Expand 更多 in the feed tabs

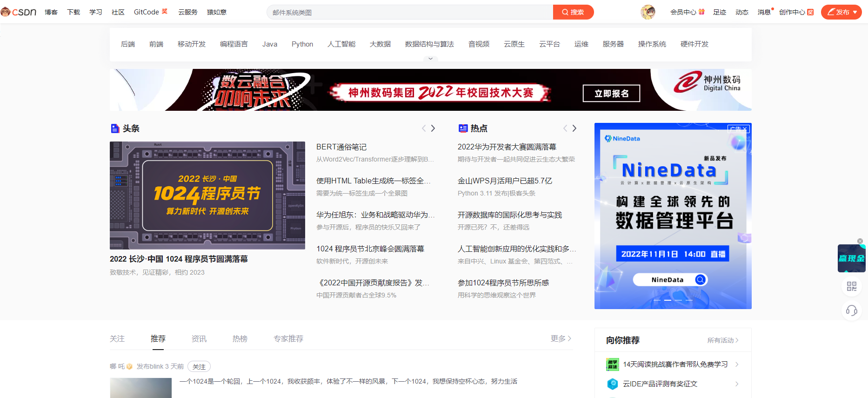click(x=561, y=338)
